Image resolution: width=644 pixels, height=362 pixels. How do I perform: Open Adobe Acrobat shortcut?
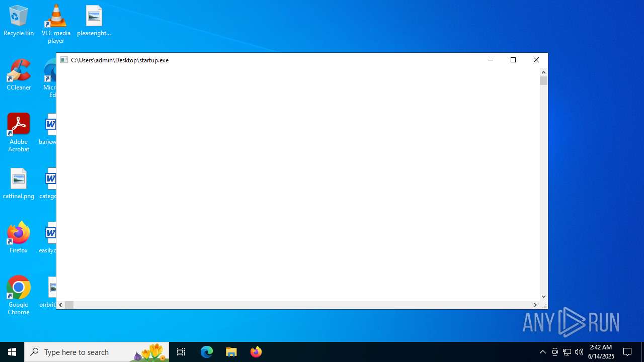coord(19,133)
